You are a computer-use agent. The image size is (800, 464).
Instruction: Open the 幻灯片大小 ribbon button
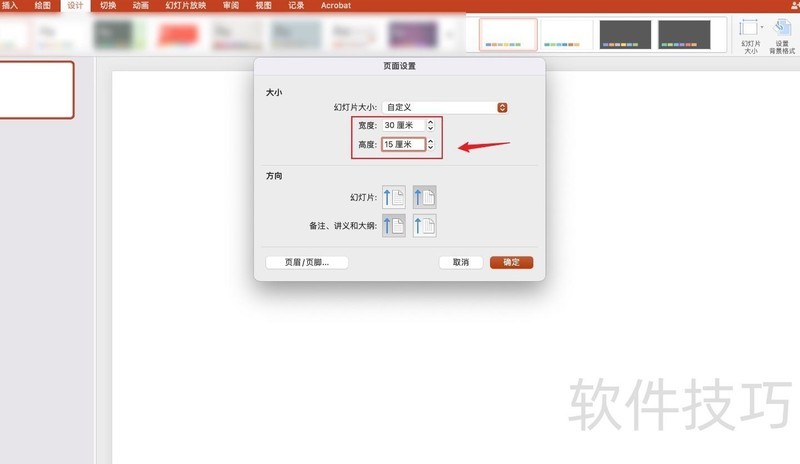pyautogui.click(x=750, y=36)
